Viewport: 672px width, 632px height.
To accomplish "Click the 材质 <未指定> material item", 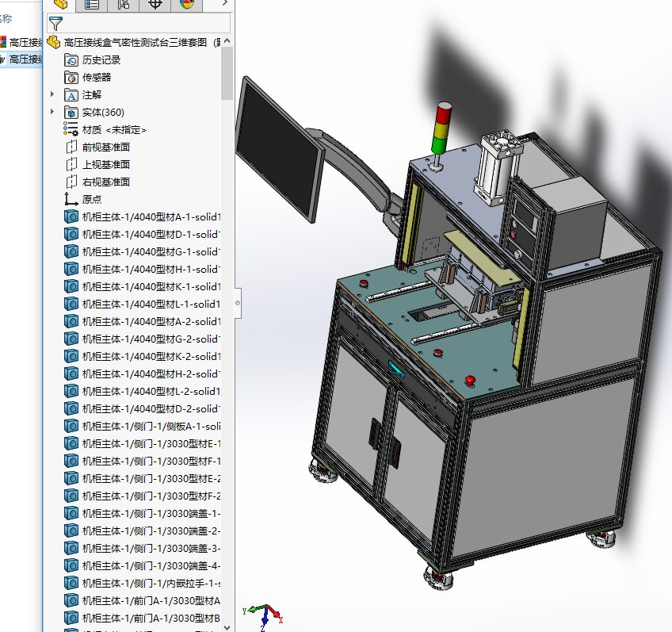I will point(105,130).
